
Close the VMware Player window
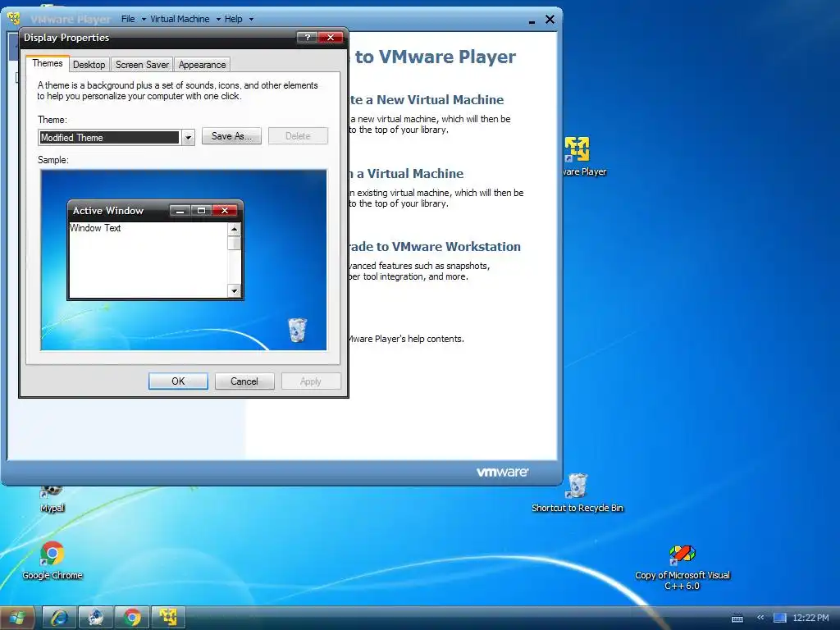550,20
